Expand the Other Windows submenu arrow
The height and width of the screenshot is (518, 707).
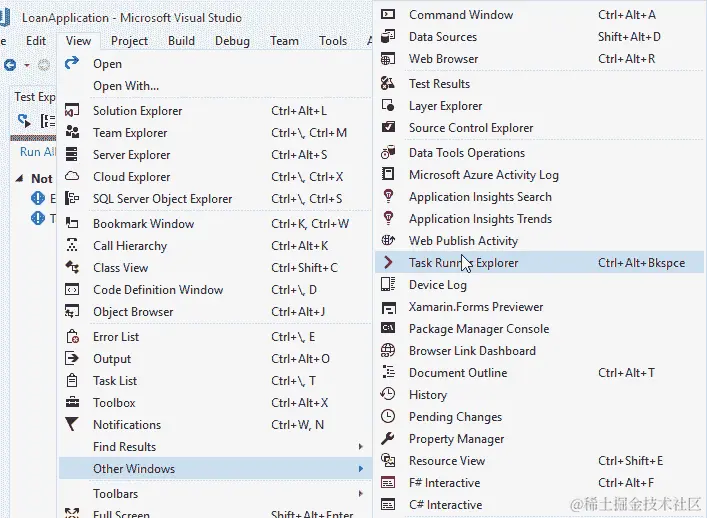tap(360, 468)
